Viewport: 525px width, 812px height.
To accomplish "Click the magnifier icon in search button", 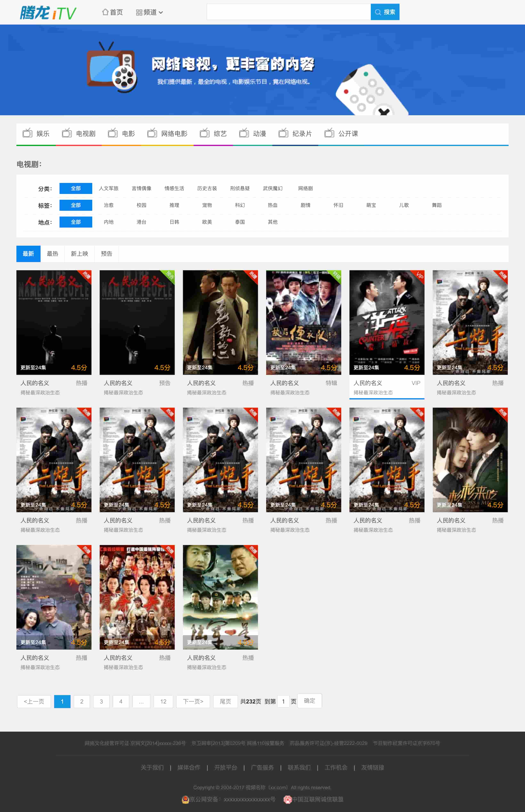I will coord(378,12).
